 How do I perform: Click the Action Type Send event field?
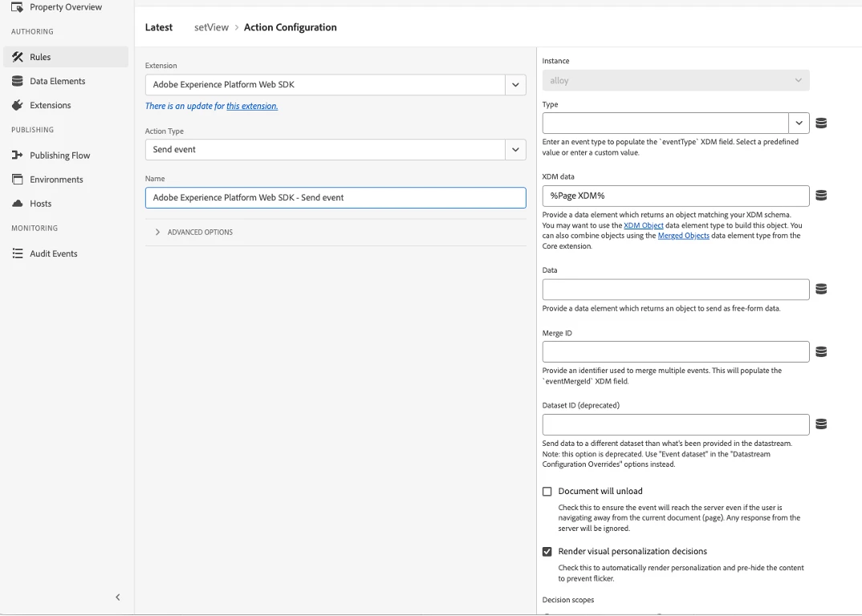click(325, 149)
